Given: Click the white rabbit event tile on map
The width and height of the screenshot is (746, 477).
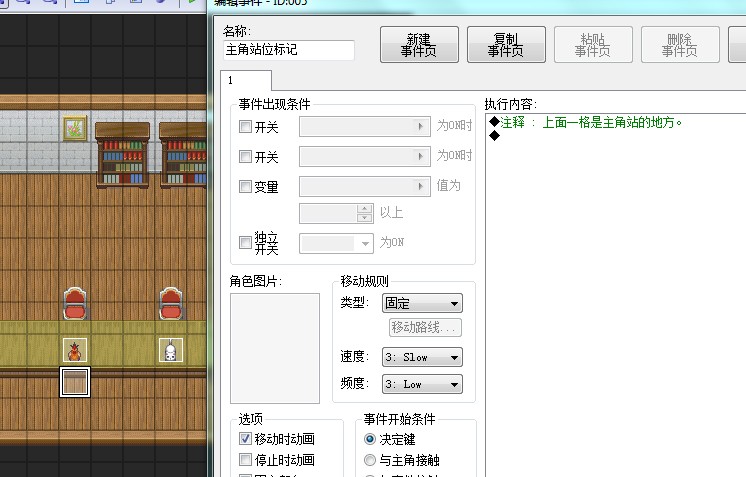Looking at the screenshot, I should [170, 350].
